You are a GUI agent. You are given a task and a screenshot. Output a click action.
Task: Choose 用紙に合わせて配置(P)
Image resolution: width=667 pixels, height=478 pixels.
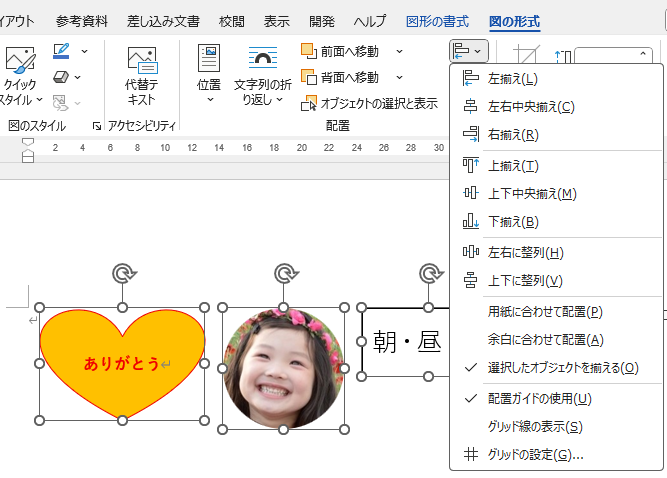556,312
